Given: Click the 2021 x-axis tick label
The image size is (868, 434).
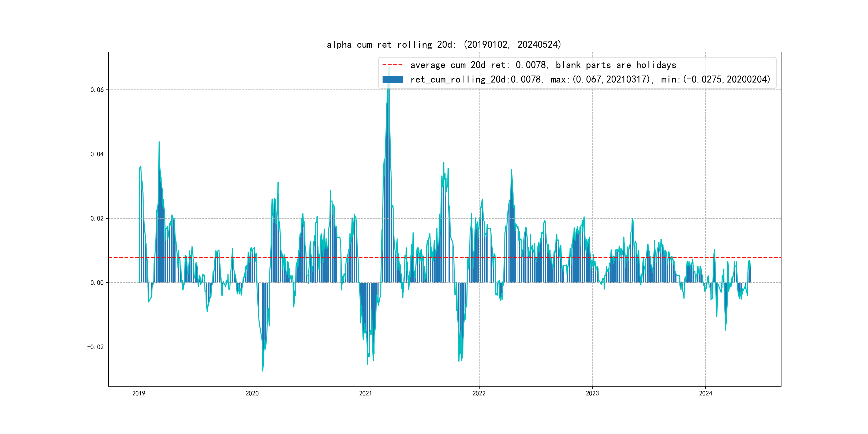Looking at the screenshot, I should tap(366, 393).
